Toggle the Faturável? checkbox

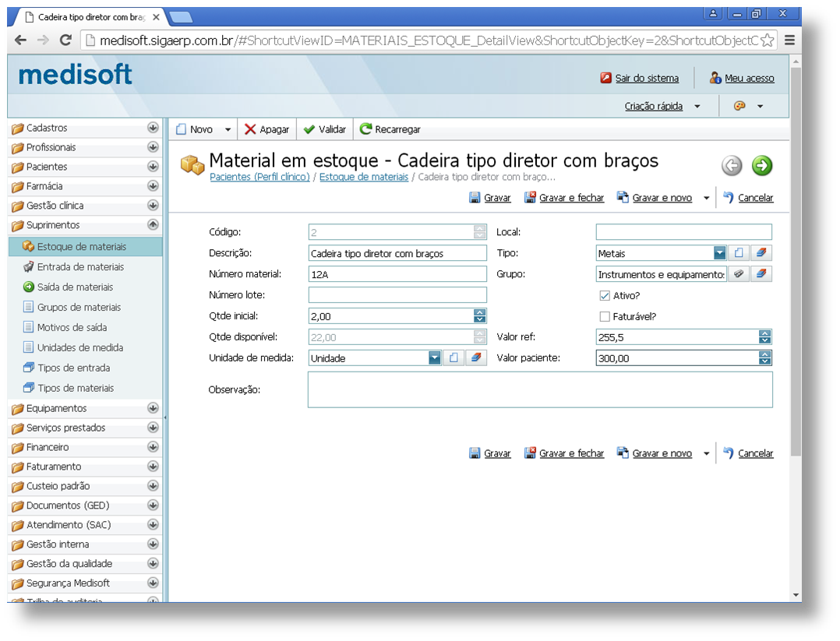coord(605,316)
